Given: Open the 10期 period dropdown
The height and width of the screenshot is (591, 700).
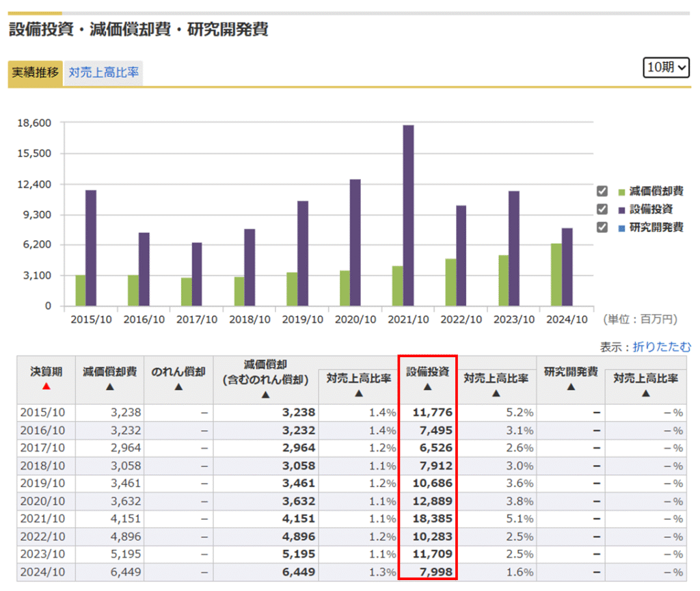Looking at the screenshot, I should (x=667, y=67).
